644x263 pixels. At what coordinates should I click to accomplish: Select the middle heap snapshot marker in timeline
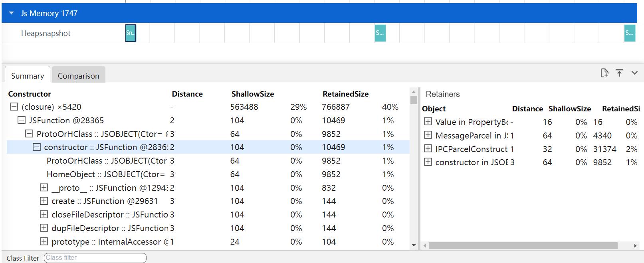380,33
